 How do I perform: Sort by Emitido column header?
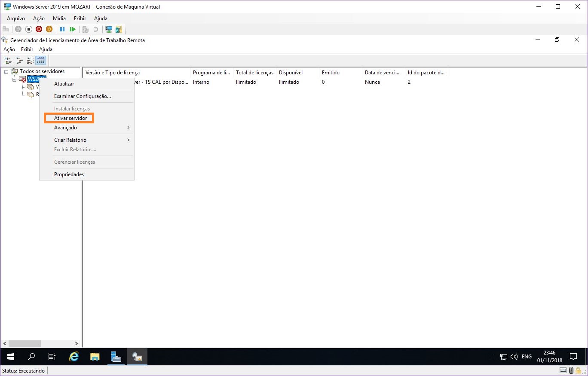click(x=340, y=73)
